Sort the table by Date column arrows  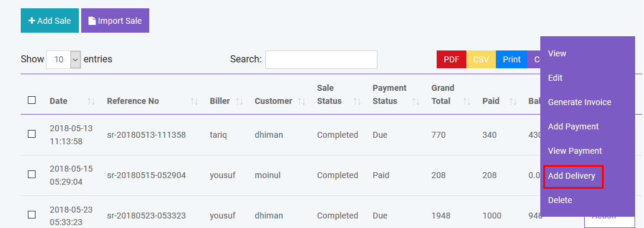point(91,102)
